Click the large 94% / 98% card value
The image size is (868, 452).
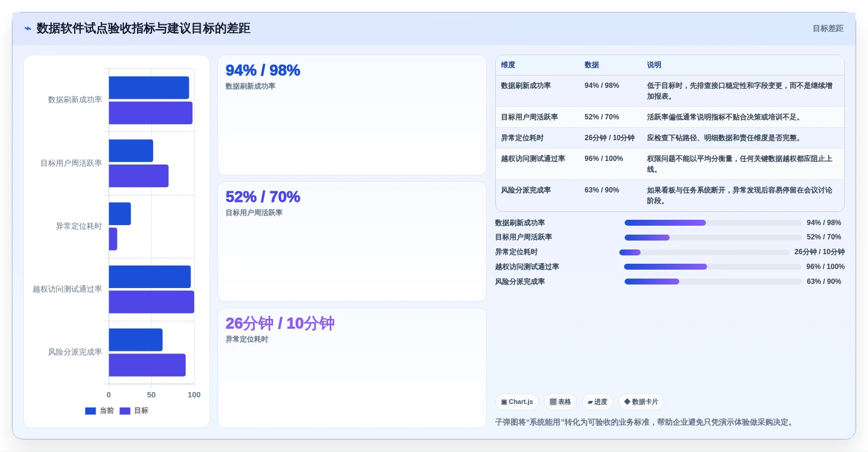263,70
